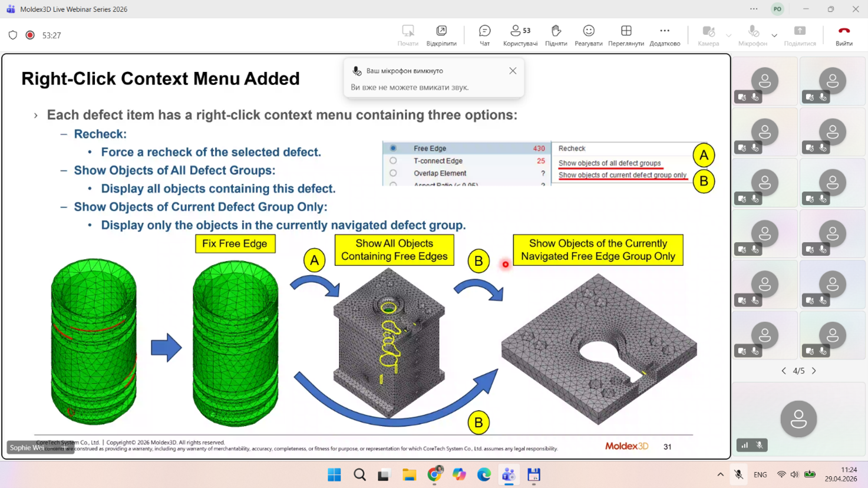Open the Чат (chat) panel
868x488 pixels.
484,35
